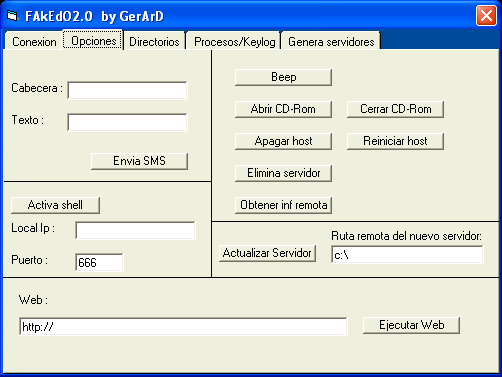
Task: Focus the Texto input field
Action: [127, 122]
